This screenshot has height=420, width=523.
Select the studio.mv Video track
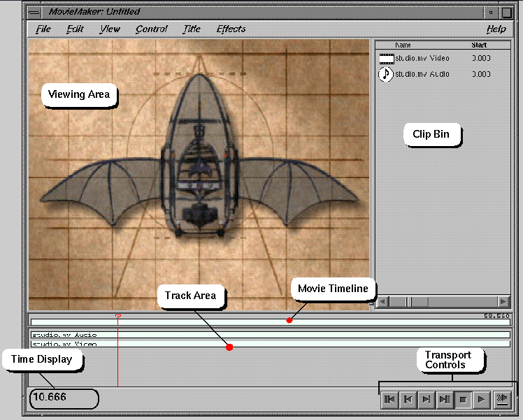271,344
